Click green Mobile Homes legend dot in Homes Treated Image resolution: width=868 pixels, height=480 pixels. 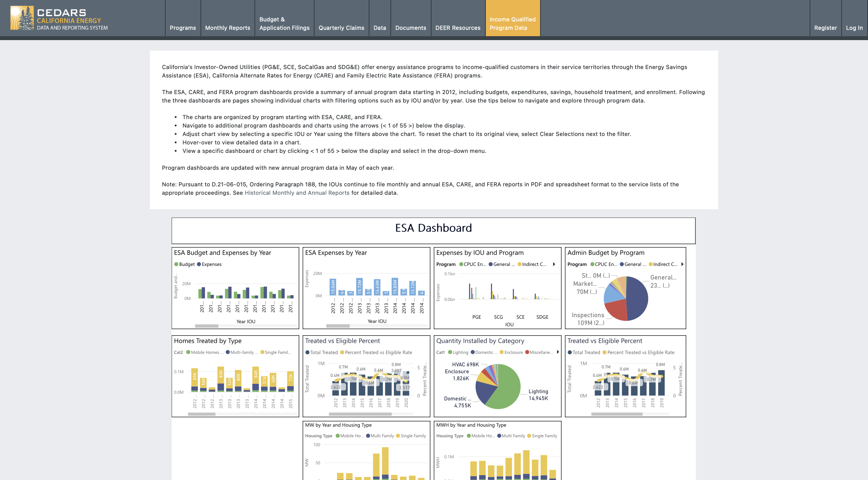coord(188,352)
